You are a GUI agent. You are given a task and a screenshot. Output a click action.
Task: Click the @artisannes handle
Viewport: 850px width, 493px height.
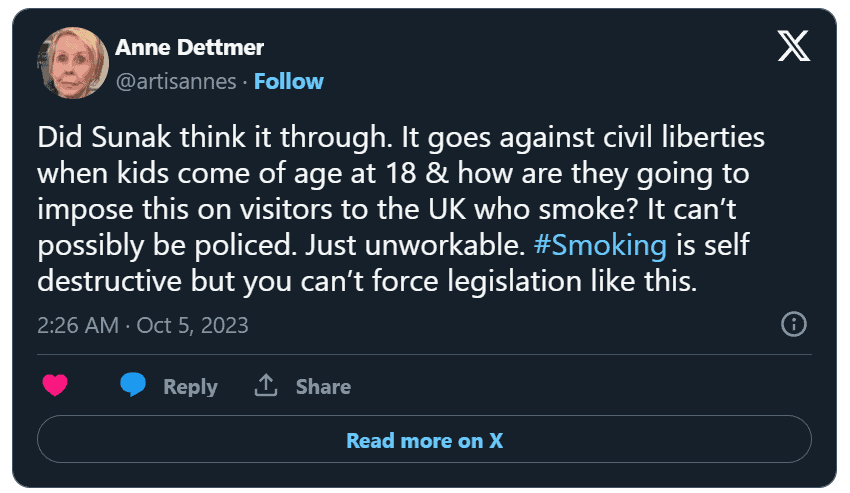coord(177,81)
